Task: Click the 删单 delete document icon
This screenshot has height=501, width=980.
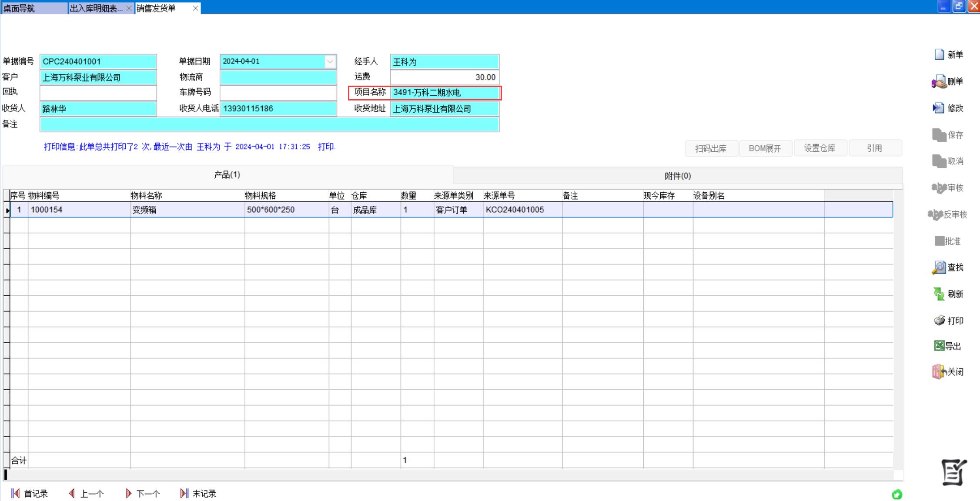Action: (x=940, y=82)
